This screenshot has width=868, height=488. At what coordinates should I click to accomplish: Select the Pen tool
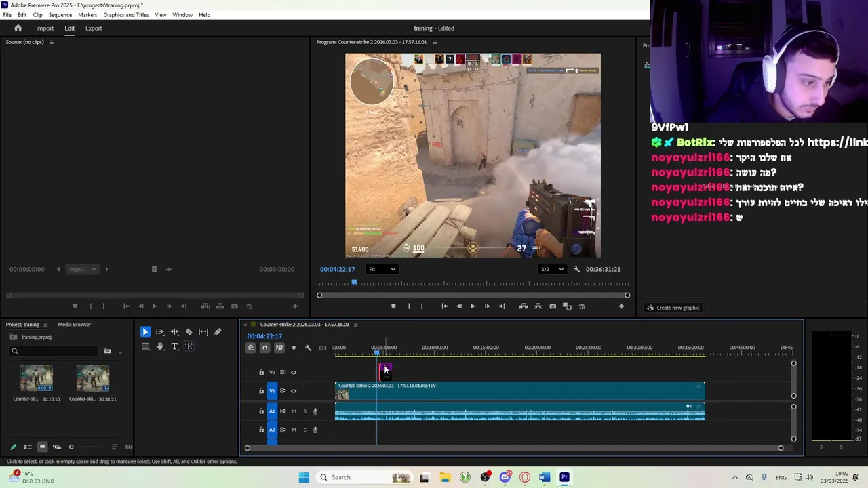(218, 331)
